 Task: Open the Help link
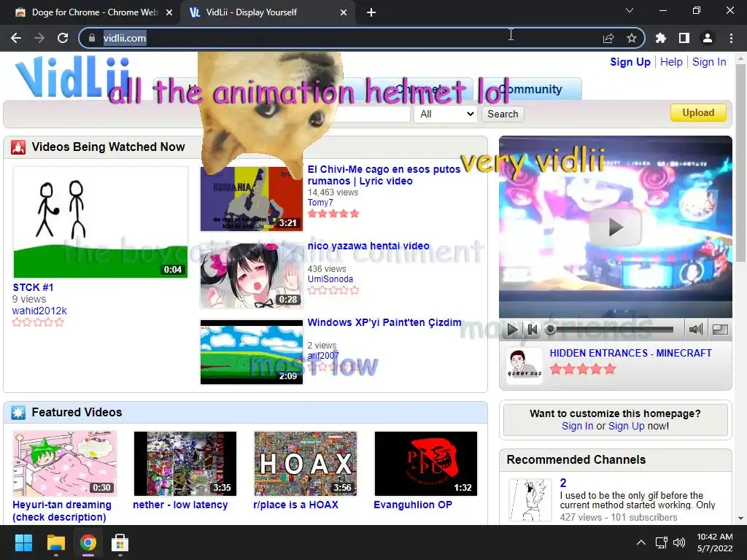click(x=671, y=62)
